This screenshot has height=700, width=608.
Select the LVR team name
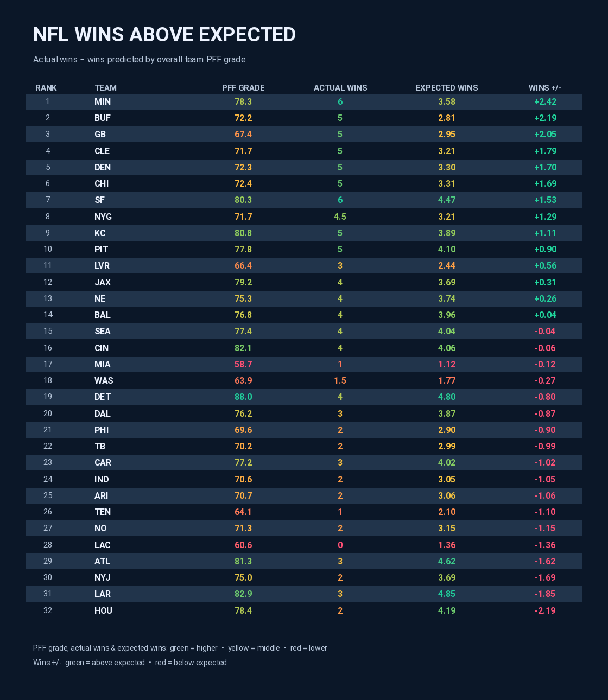click(102, 265)
